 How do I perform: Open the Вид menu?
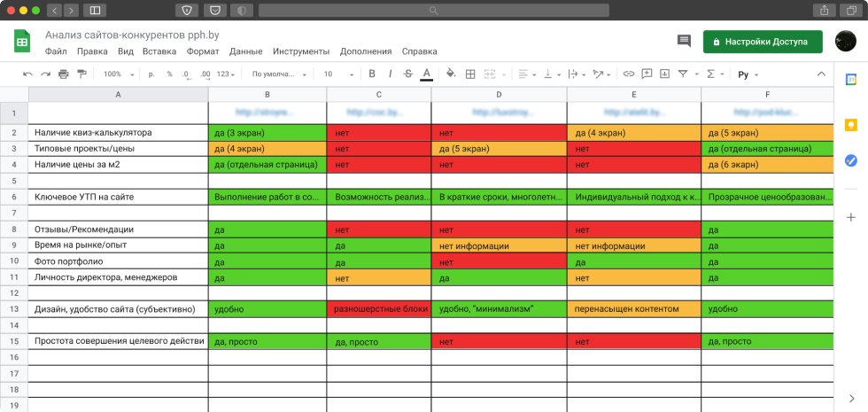126,51
